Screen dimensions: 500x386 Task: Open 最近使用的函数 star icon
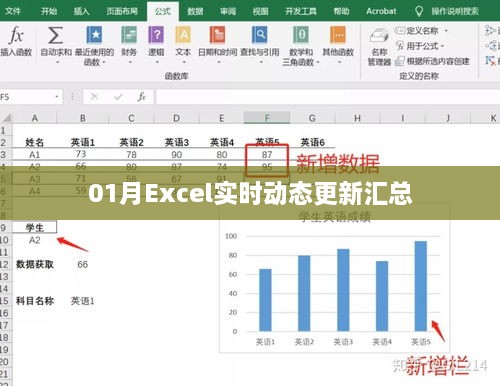(x=94, y=35)
